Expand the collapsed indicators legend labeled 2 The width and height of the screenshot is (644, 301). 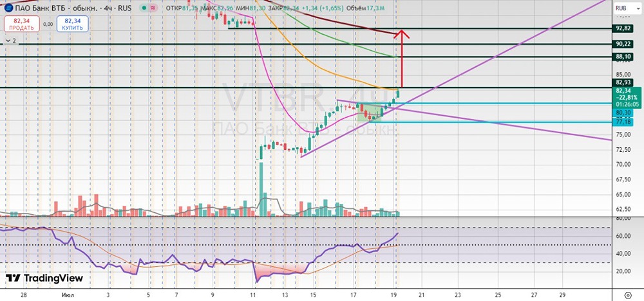click(x=10, y=41)
